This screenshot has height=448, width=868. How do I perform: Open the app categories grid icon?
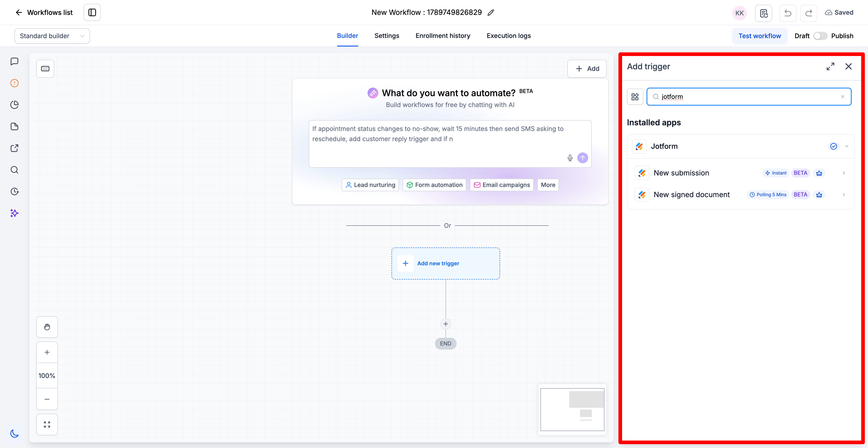(x=635, y=97)
